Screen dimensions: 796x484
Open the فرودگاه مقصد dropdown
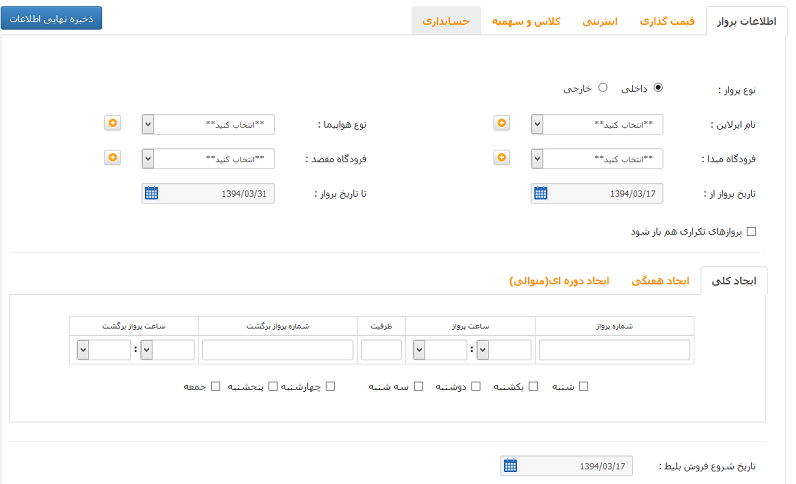(208, 159)
